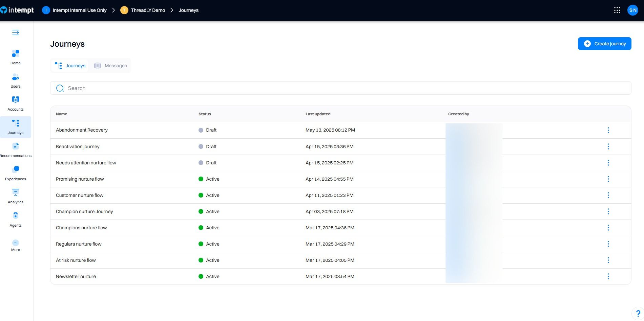Image resolution: width=644 pixels, height=321 pixels.
Task: Open options for Newsletter nurture
Action: (x=608, y=276)
